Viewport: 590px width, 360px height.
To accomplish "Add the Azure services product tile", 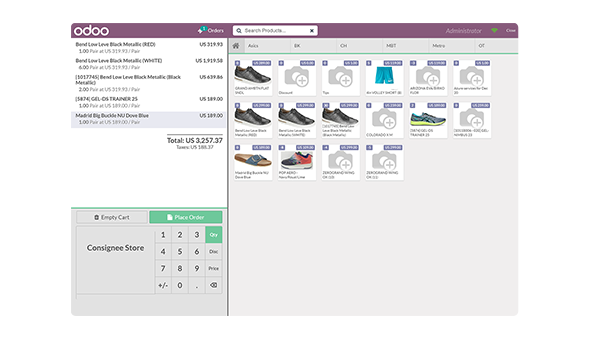I will coord(472,77).
